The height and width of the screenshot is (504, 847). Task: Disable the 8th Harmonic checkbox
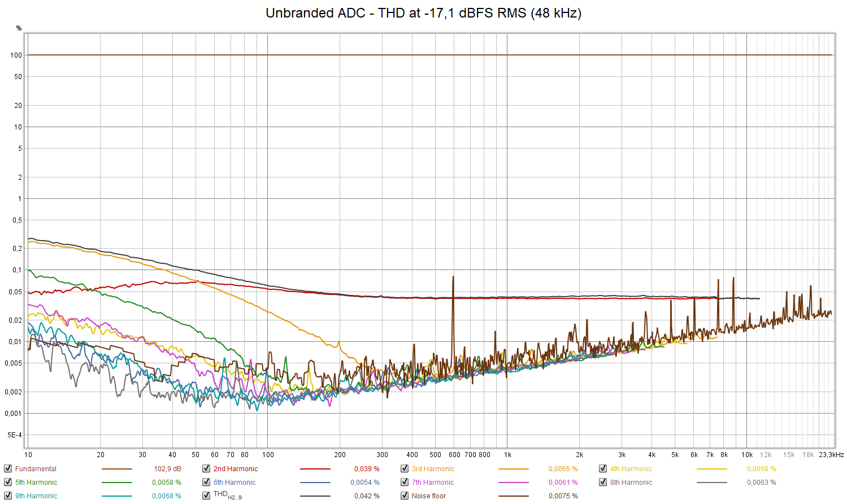(x=603, y=482)
